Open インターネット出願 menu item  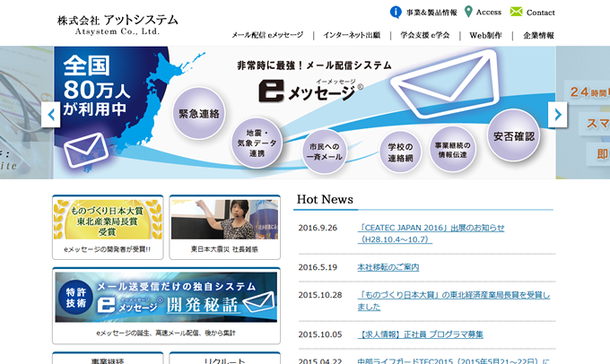coord(352,35)
